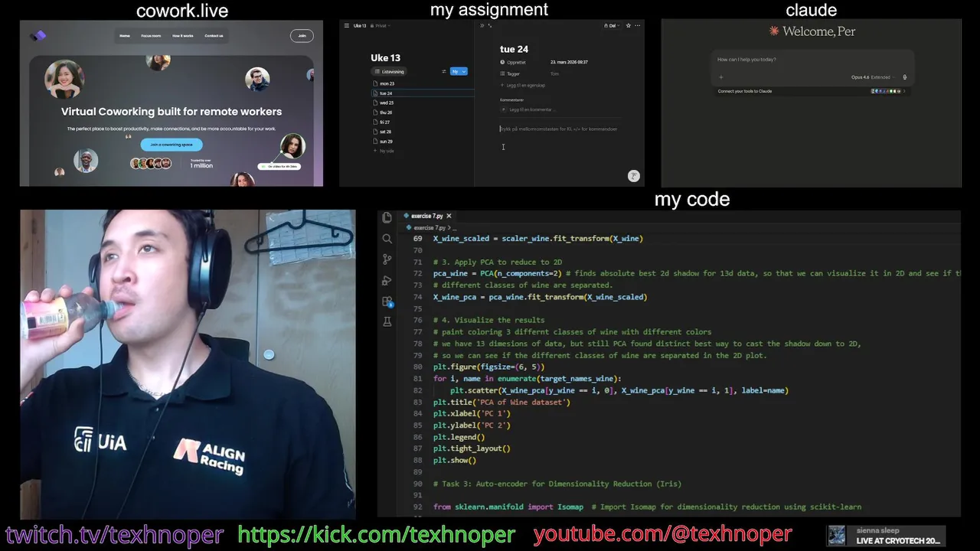Click plt.title('PCA of Wine dataset') line
Screen dimensions: 980x551
(501, 403)
